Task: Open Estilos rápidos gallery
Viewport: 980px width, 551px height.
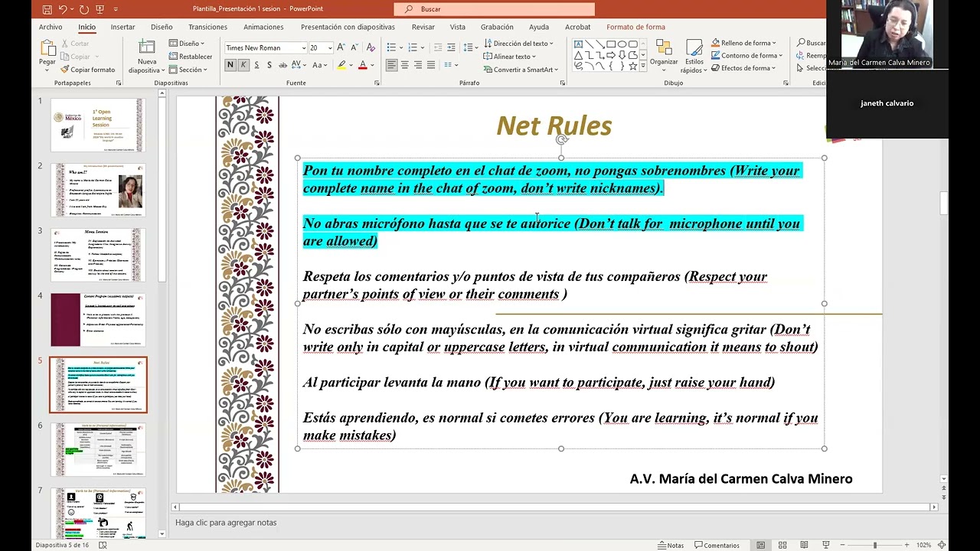Action: pos(694,57)
